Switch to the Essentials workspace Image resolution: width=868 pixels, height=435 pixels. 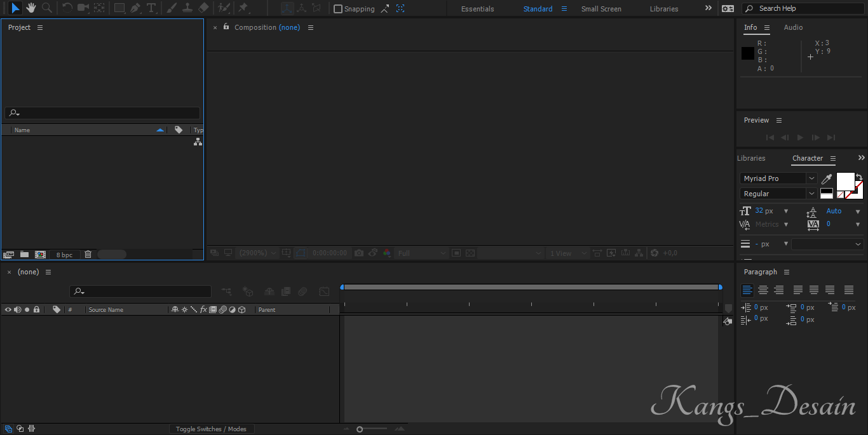(478, 9)
